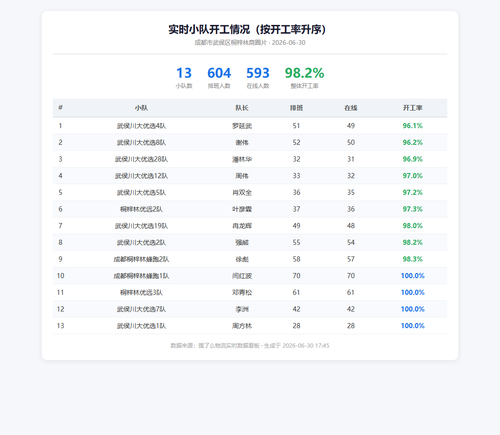Click the scheduled count 51 in row 1
The height and width of the screenshot is (435, 500).
point(296,126)
